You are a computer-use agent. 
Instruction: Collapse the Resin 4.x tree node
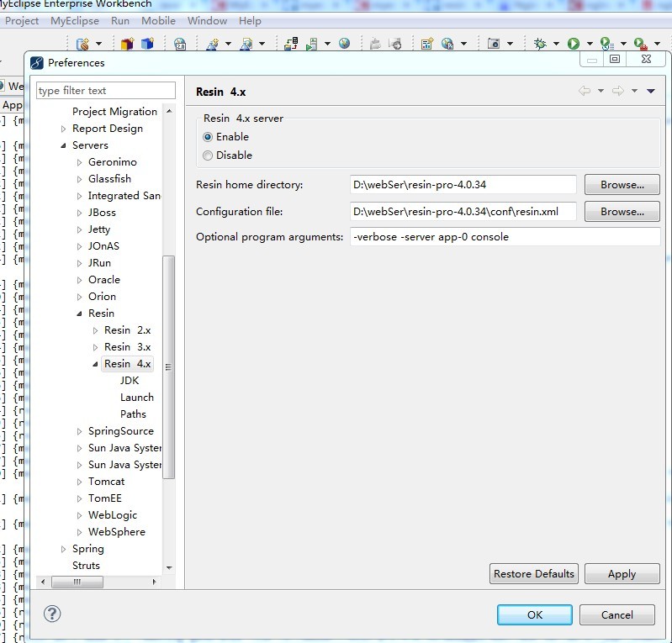coord(95,364)
